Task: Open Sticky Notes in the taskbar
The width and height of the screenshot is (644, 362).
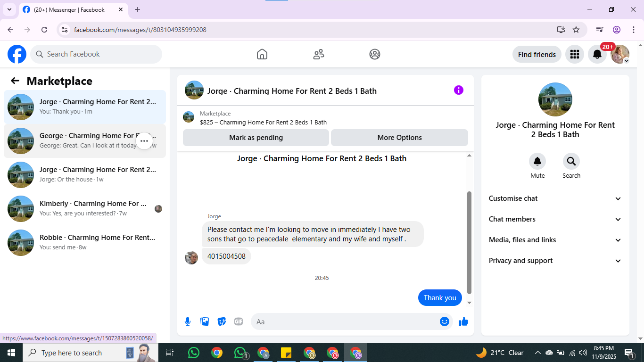Action: pyautogui.click(x=286, y=353)
